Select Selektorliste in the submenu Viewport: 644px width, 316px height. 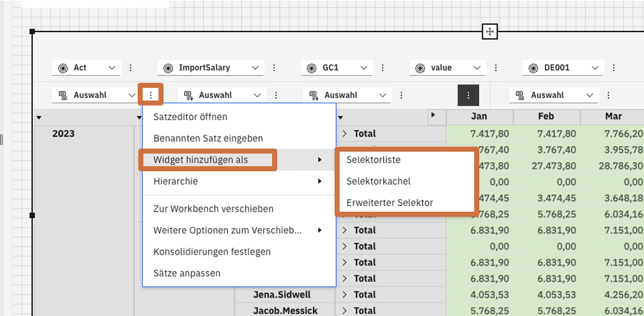point(373,160)
